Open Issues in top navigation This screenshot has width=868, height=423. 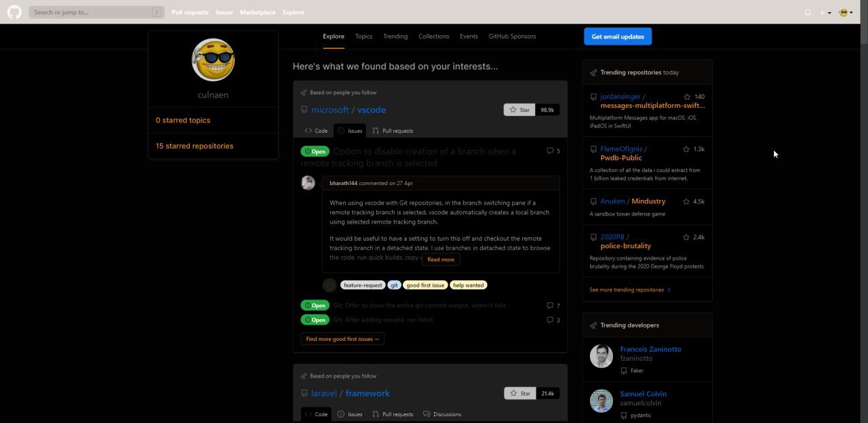pos(224,12)
